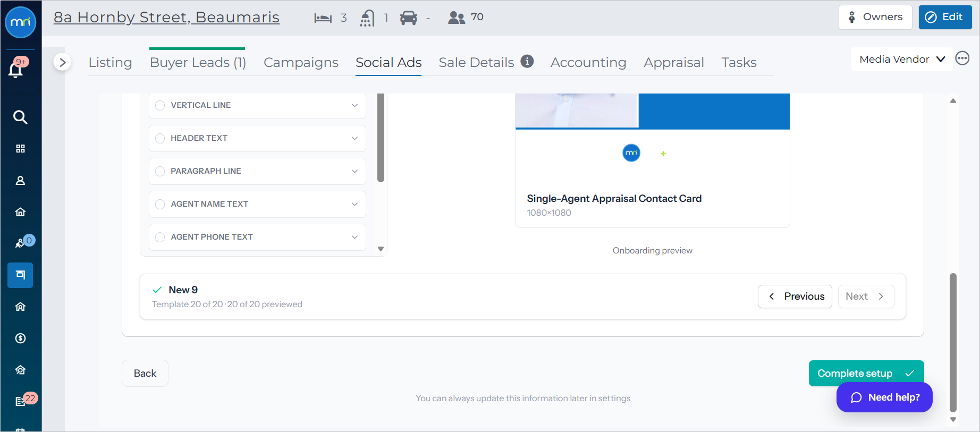Click the Previous template button

(795, 297)
